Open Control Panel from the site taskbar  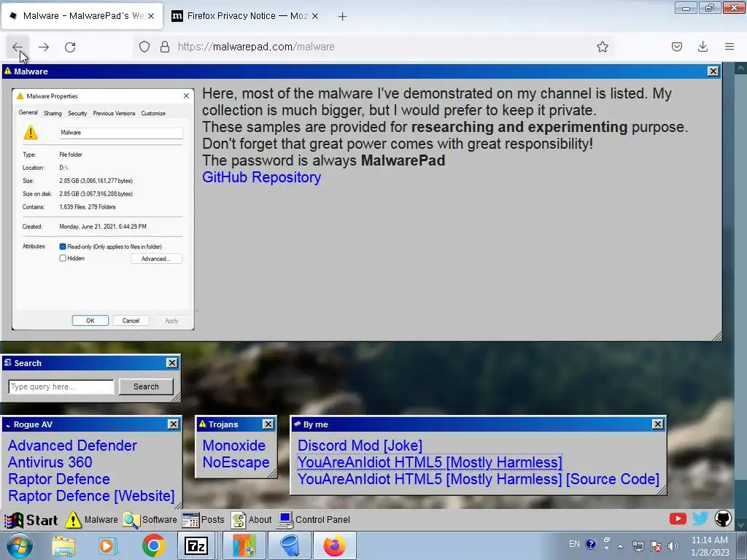click(x=314, y=519)
